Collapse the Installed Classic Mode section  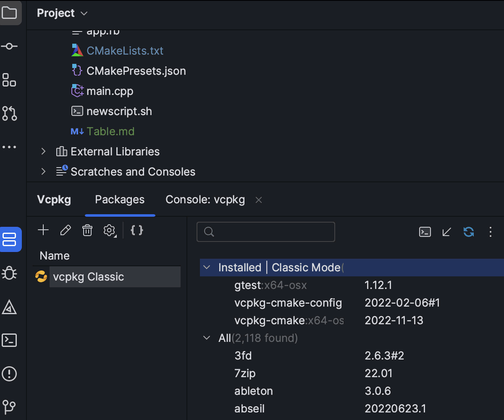(x=207, y=268)
